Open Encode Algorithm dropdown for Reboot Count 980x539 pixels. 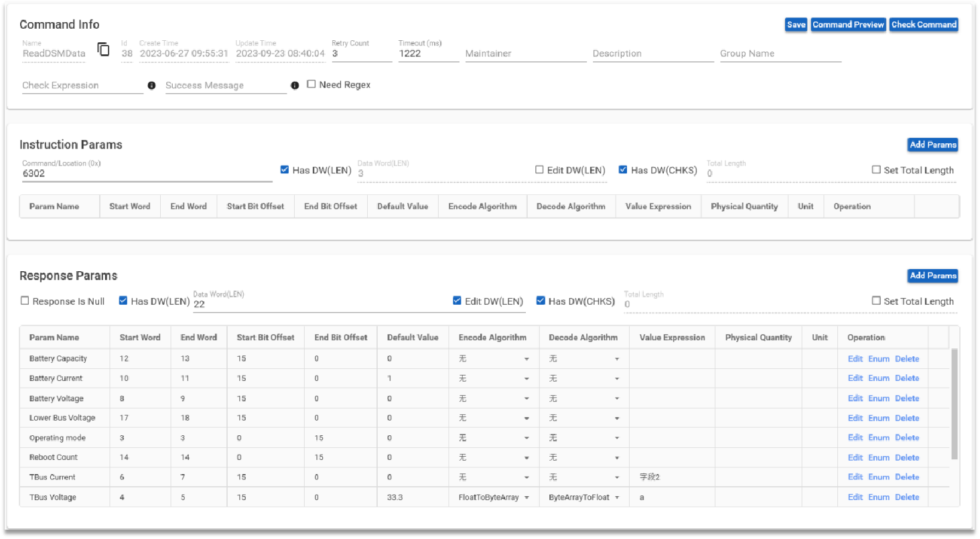494,457
